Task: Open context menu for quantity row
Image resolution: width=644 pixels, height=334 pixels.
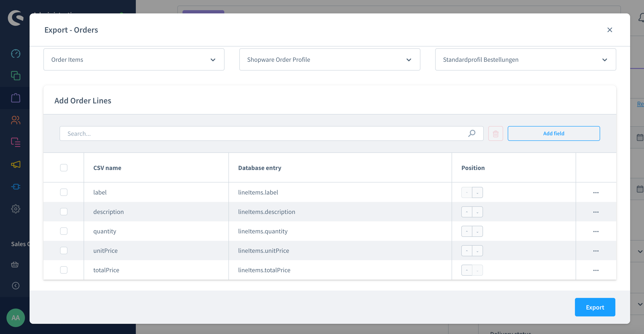Action: click(x=596, y=231)
